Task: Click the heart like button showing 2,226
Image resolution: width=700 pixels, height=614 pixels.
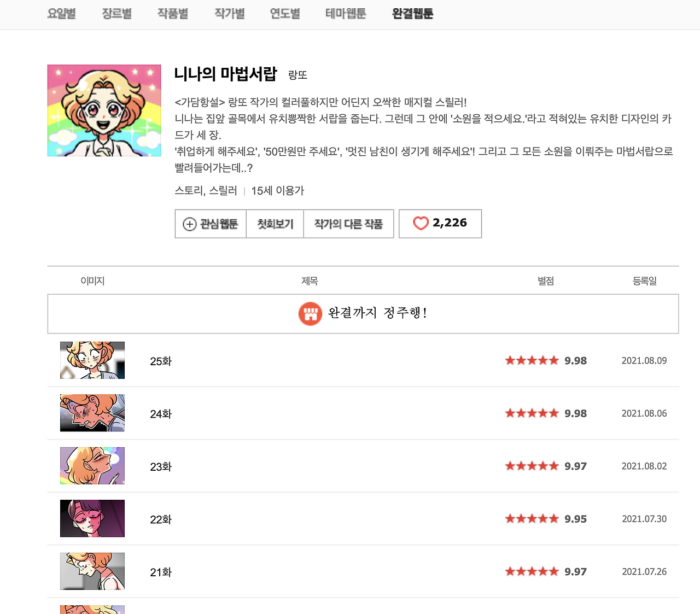Action: tap(440, 224)
